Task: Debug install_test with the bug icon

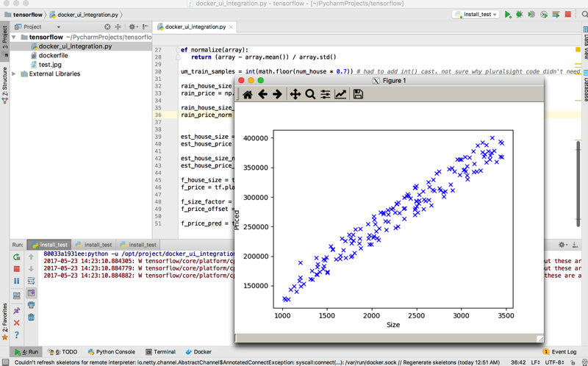Action: pyautogui.click(x=520, y=15)
